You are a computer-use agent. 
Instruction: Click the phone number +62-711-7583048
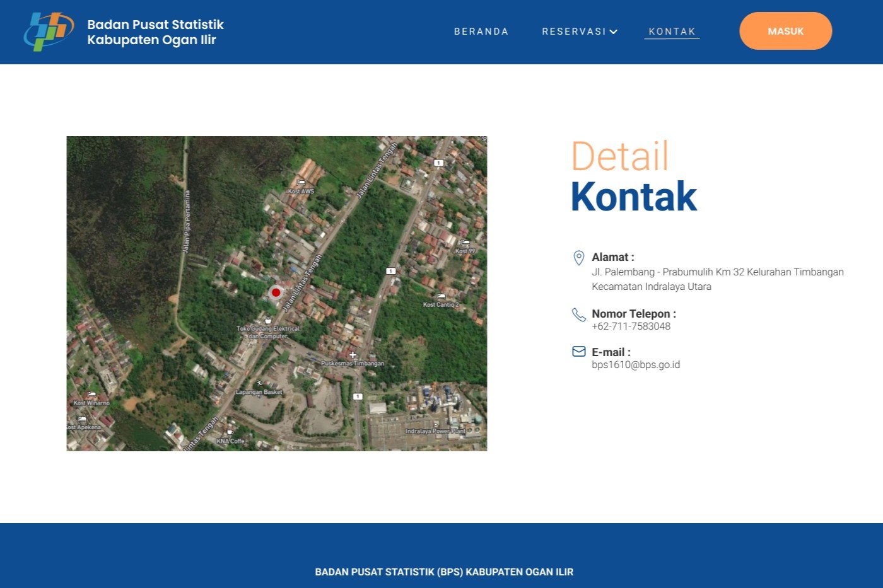tap(631, 326)
